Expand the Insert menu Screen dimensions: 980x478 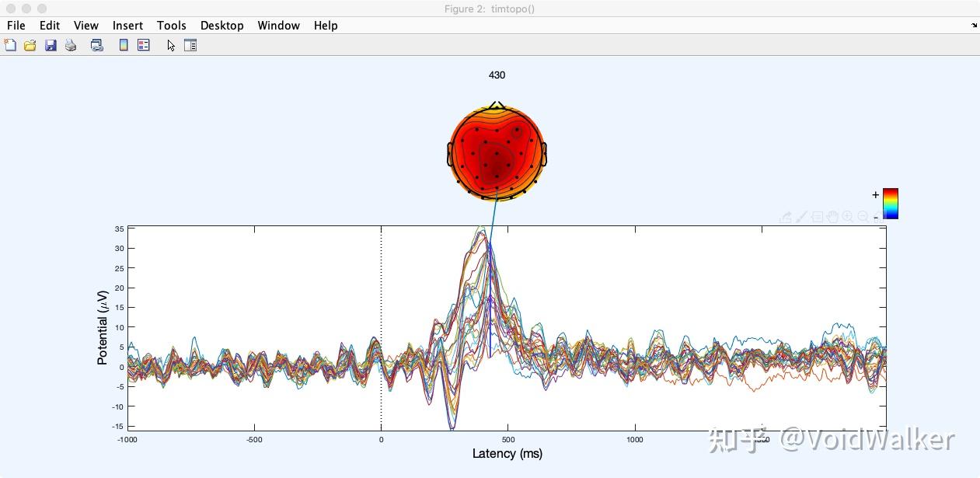(127, 25)
